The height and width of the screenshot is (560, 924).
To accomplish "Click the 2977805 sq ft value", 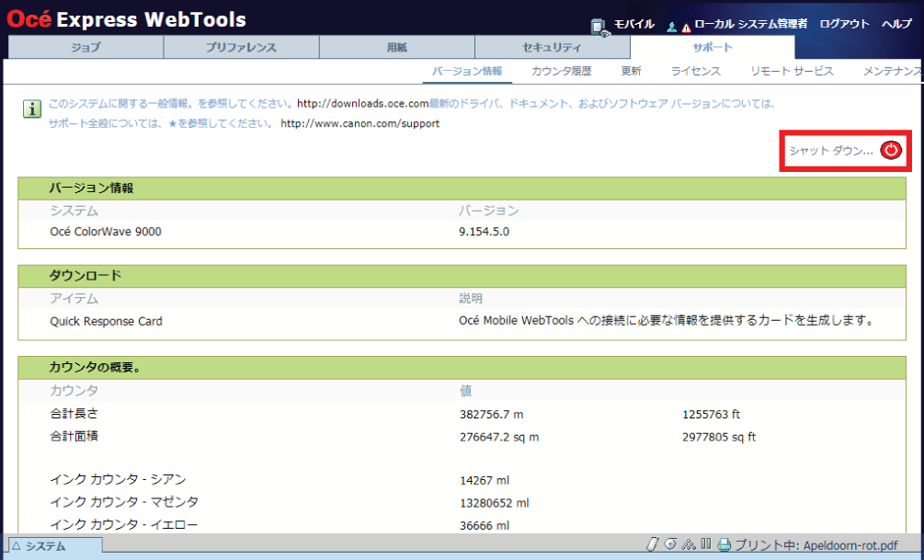I will 719,438.
